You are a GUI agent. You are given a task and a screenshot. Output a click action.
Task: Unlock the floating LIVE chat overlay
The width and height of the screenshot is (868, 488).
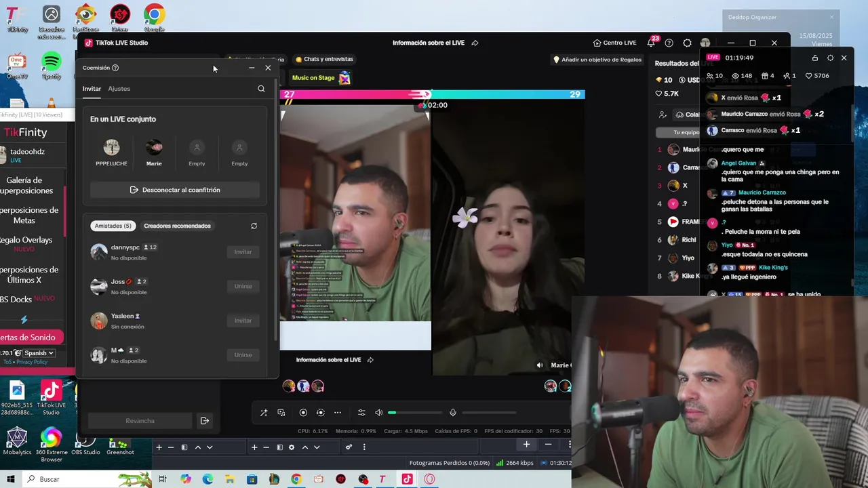pos(815,58)
